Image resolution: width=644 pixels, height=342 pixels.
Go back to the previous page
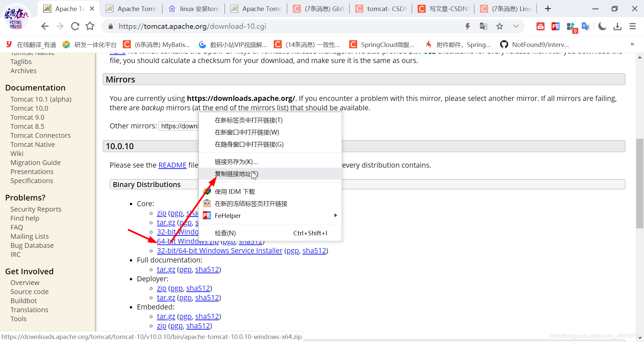click(45, 26)
